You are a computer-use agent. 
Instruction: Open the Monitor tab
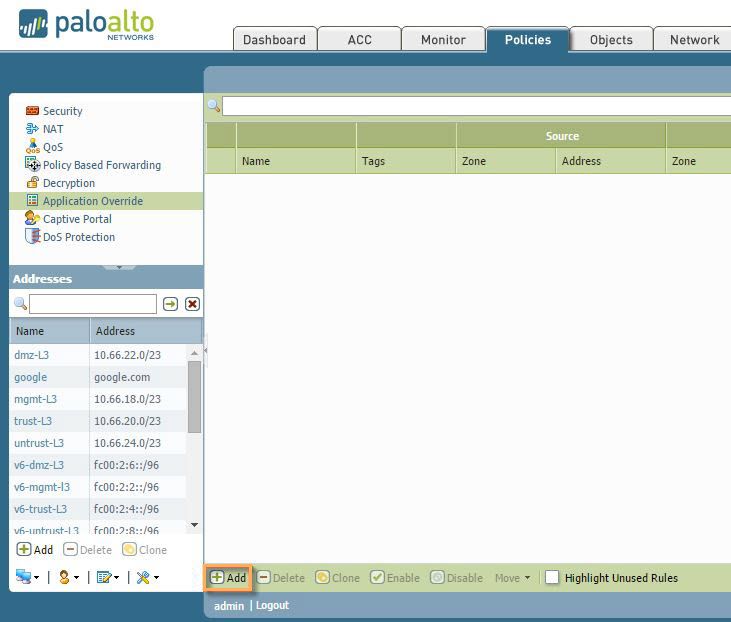pos(443,40)
